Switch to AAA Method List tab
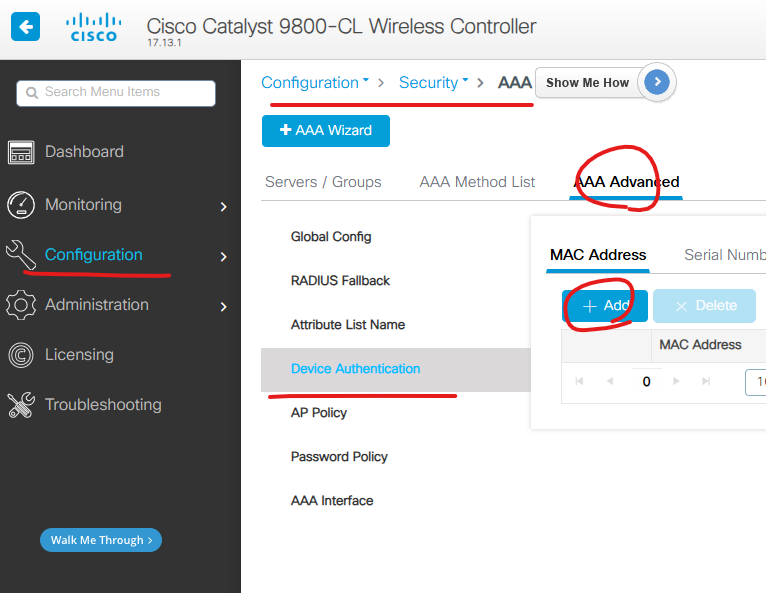This screenshot has height=593, width=766. coord(477,182)
